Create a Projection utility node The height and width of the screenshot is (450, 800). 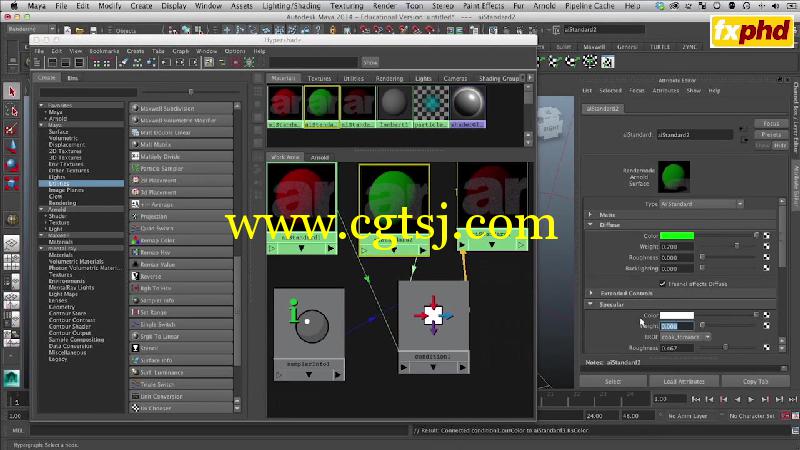[x=181, y=216]
